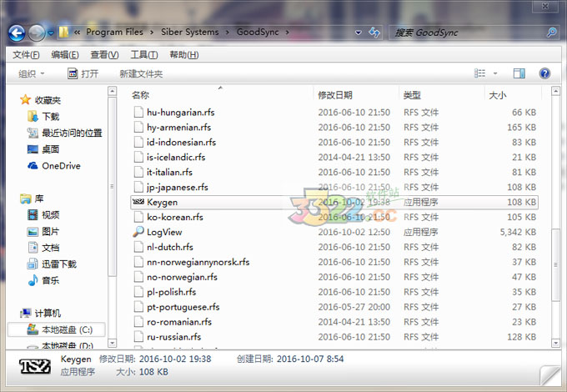Select nn-norwegiannynorsk.rfs file name
This screenshot has height=392, width=567.
[x=198, y=262]
